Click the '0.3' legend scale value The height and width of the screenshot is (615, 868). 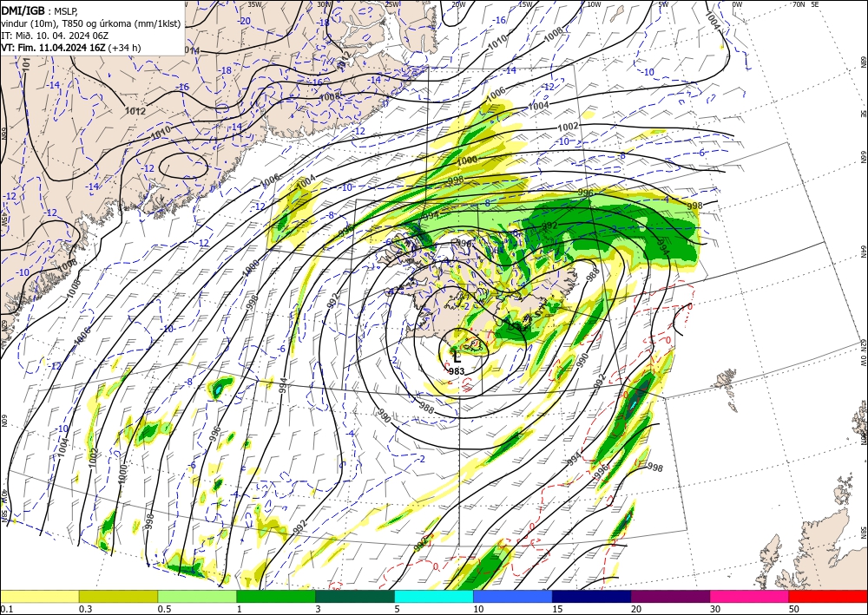tap(85, 609)
